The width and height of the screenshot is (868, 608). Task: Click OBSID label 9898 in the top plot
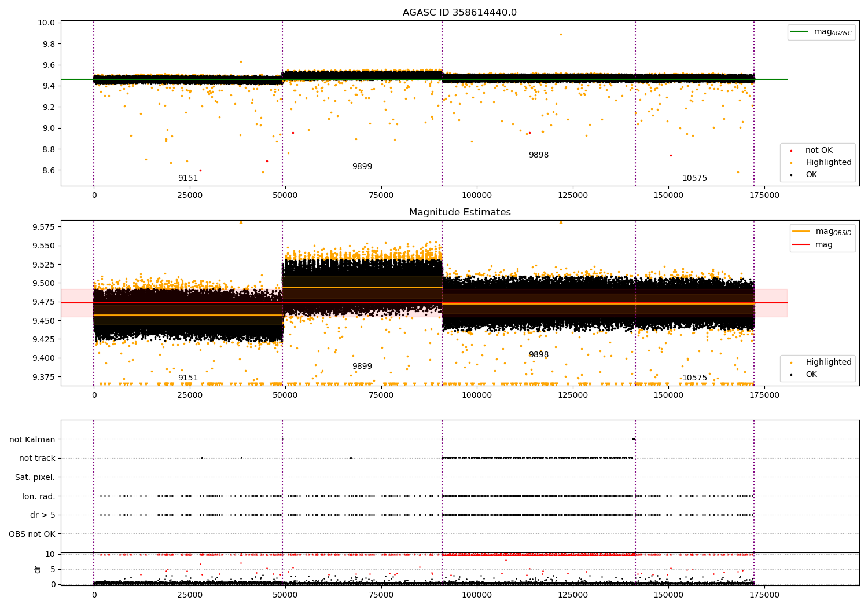pyautogui.click(x=538, y=155)
